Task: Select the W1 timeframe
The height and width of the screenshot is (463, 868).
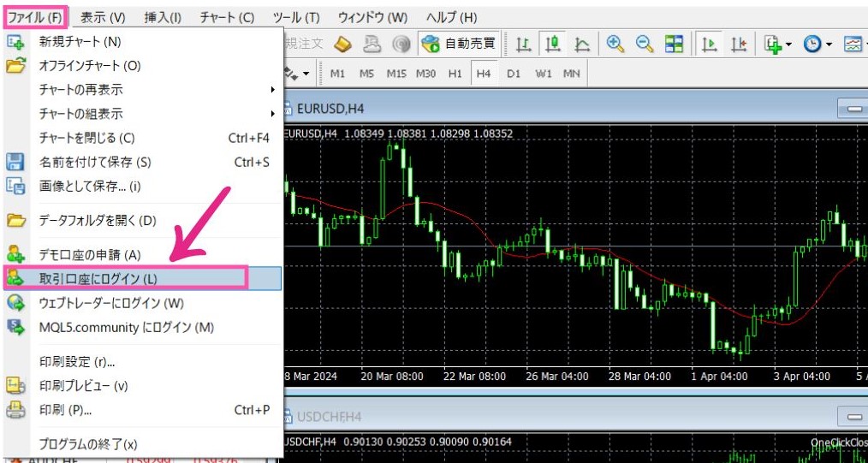Action: [543, 73]
